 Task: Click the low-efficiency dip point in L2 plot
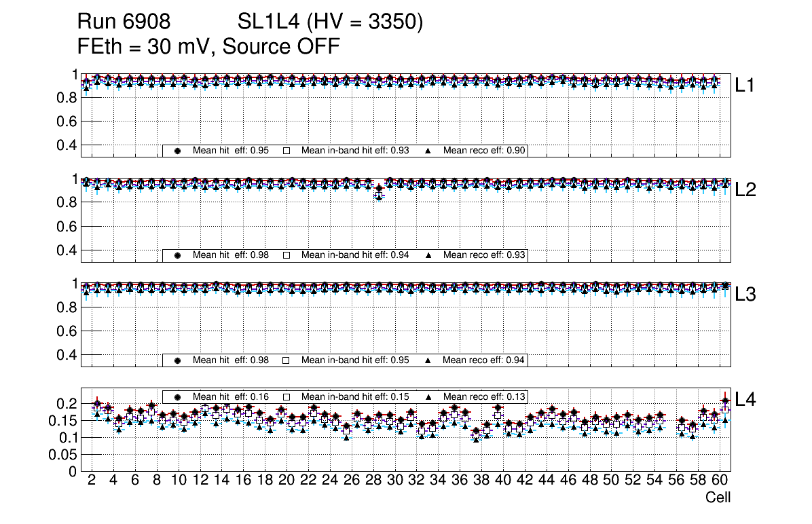(379, 193)
